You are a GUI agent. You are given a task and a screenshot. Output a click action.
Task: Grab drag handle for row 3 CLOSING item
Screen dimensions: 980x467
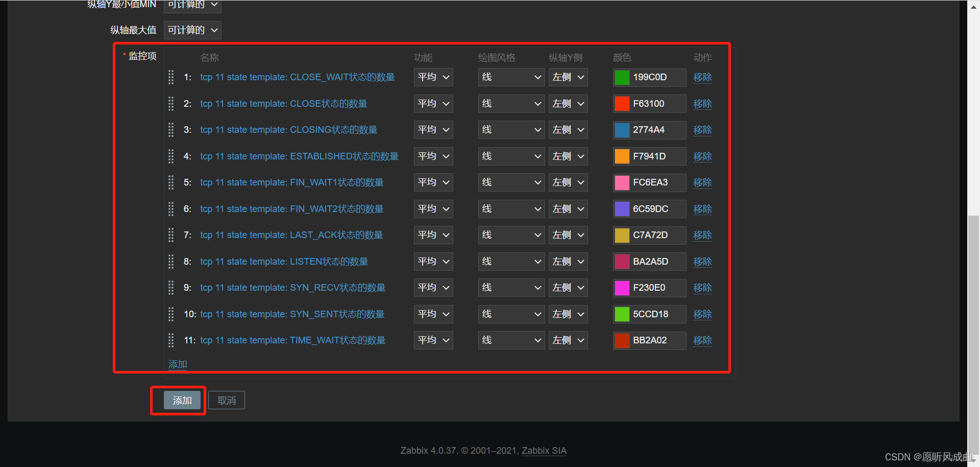pos(171,130)
